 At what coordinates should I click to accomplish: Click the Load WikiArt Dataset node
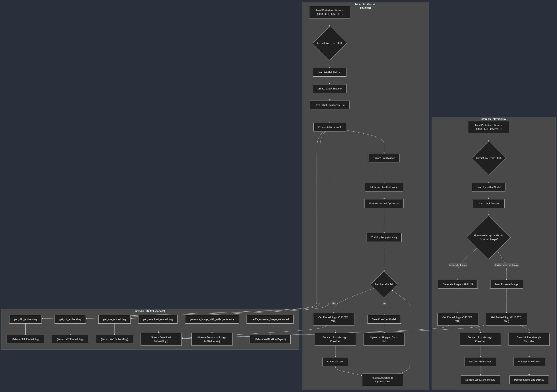pos(329,72)
